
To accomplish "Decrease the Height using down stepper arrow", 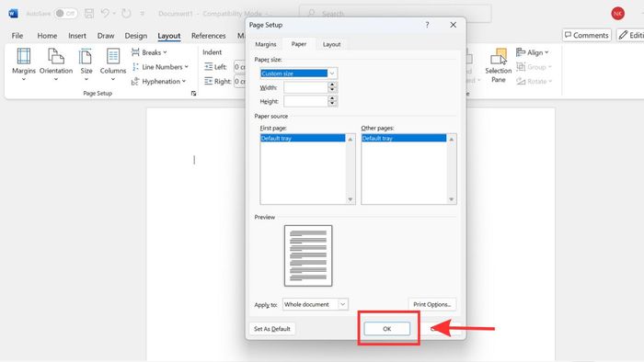I will pyautogui.click(x=332, y=104).
